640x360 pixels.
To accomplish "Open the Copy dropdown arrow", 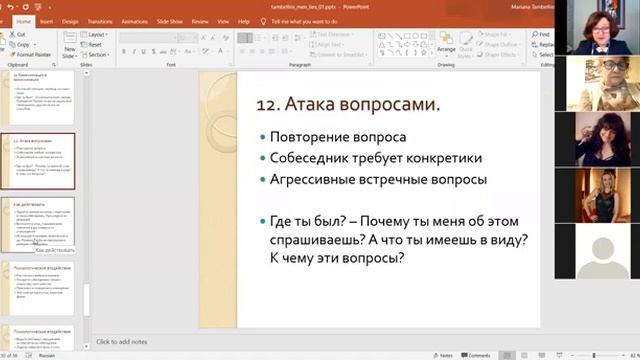I will (35, 44).
